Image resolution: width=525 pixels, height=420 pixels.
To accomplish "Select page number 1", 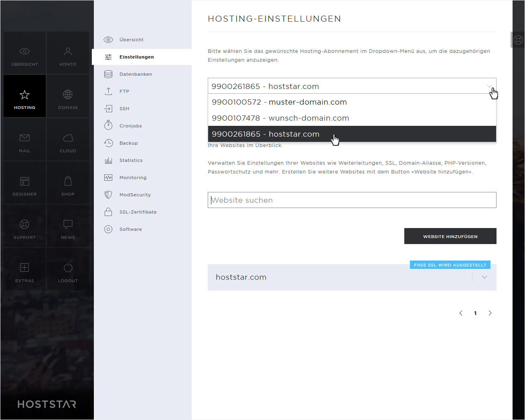I will click(476, 313).
